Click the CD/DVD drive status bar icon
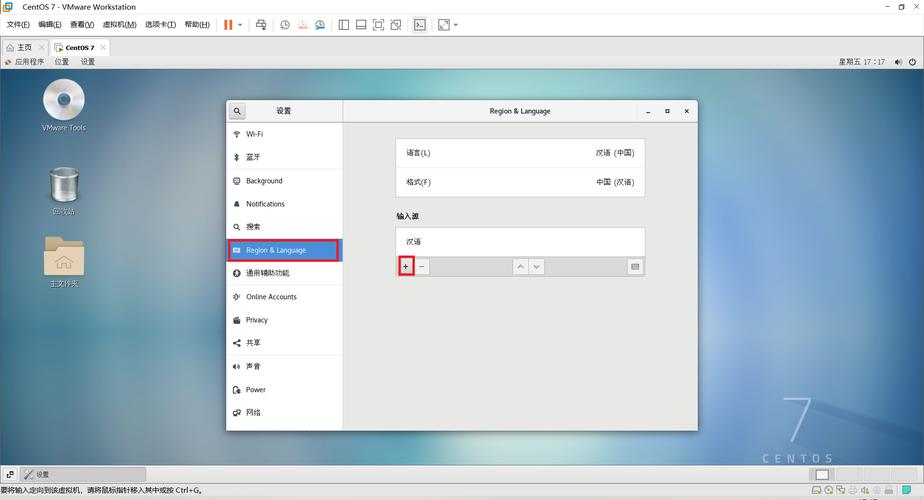924x500 pixels. 829,490
